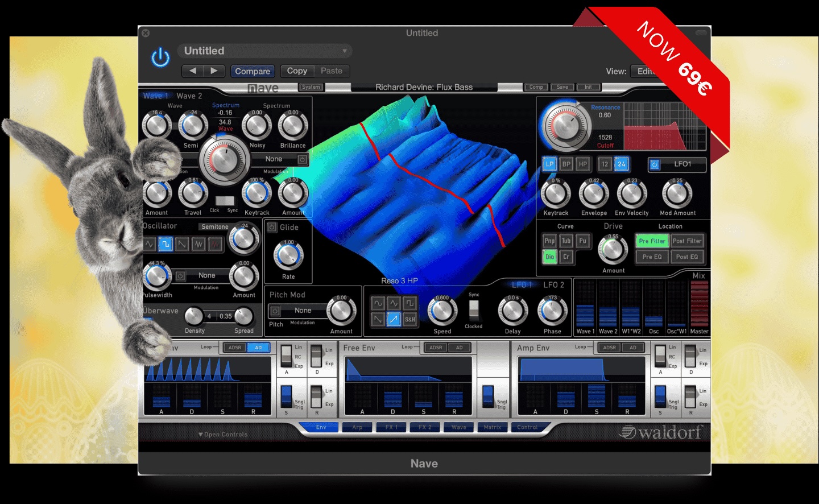Open the Spectrum modulation source menu
This screenshot has height=504, width=819.
(x=274, y=159)
